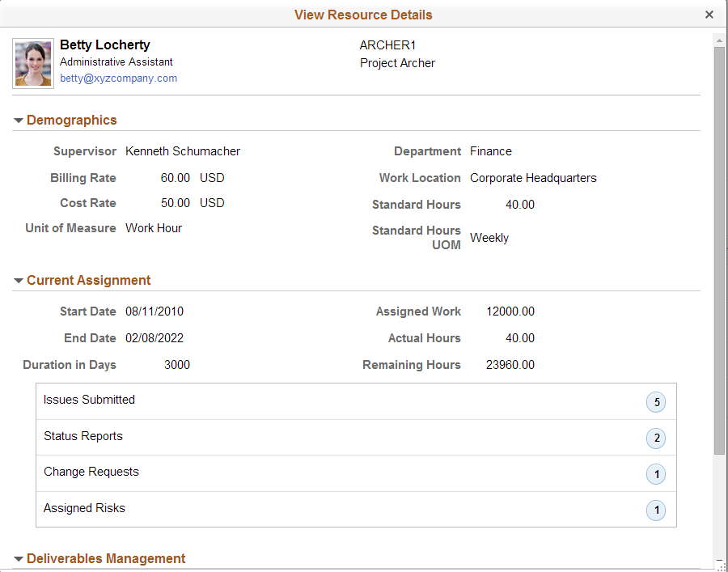Click the scroll-up arrow on the scrollbar

pyautogui.click(x=718, y=39)
